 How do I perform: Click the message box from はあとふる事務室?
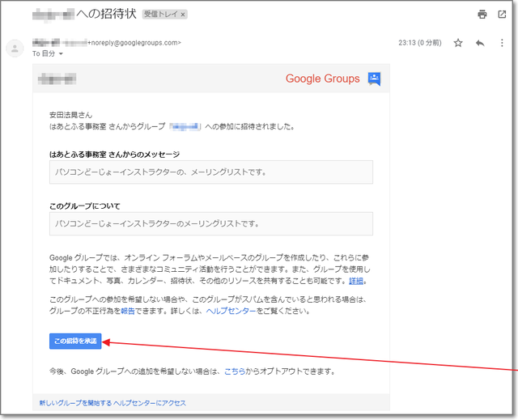[210, 172]
